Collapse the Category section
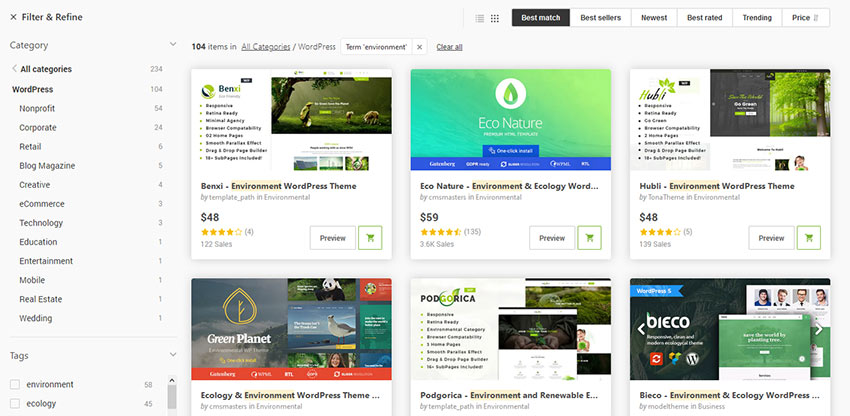Image resolution: width=850 pixels, height=416 pixels. (172, 45)
